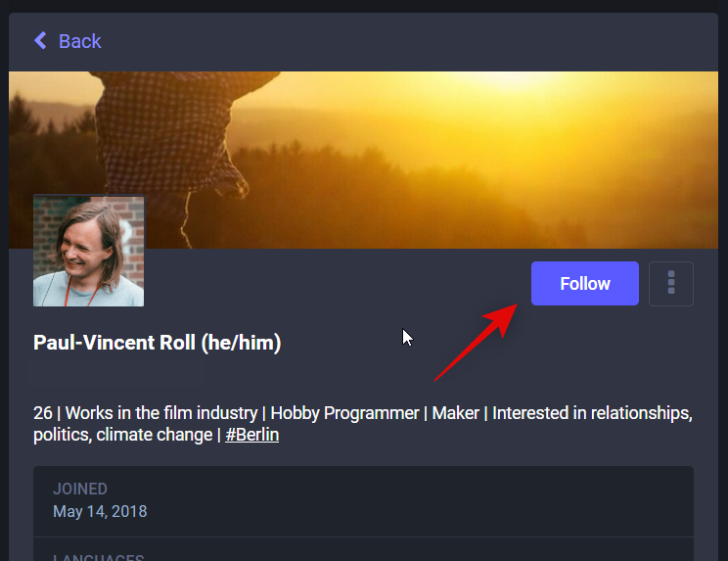Open the #Berlin hashtag link
The width and height of the screenshot is (728, 561).
point(252,435)
